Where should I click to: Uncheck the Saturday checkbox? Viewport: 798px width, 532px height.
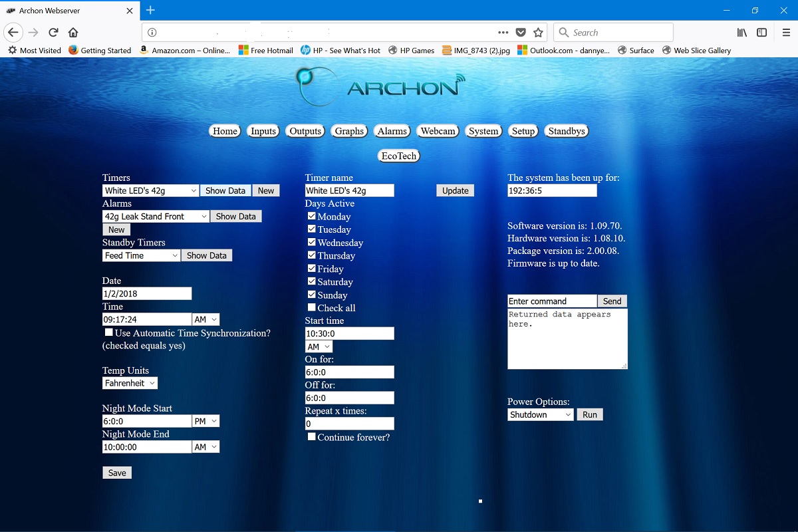(312, 281)
